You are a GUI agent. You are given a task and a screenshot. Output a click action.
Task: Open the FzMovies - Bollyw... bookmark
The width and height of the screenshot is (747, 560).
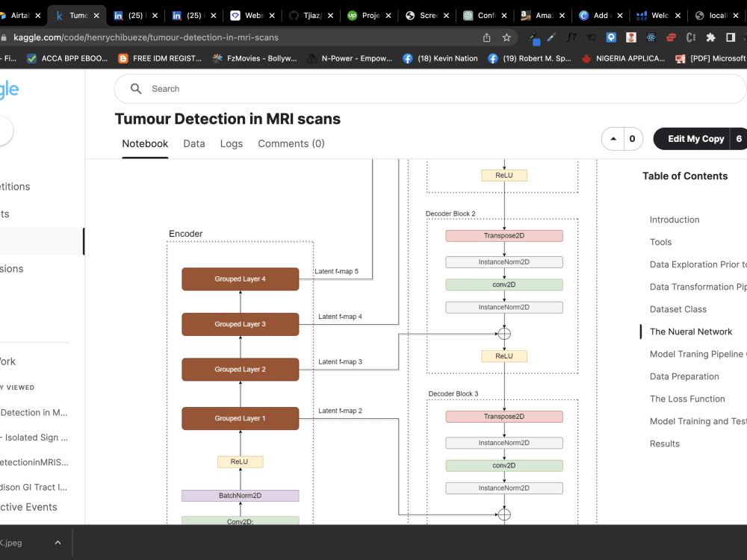(255, 58)
